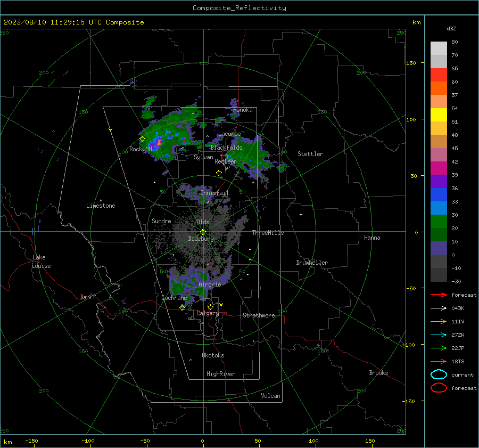The image size is (479, 448).
Task: Pick the yellow 51-54 dBZ color band
Action: click(439, 115)
